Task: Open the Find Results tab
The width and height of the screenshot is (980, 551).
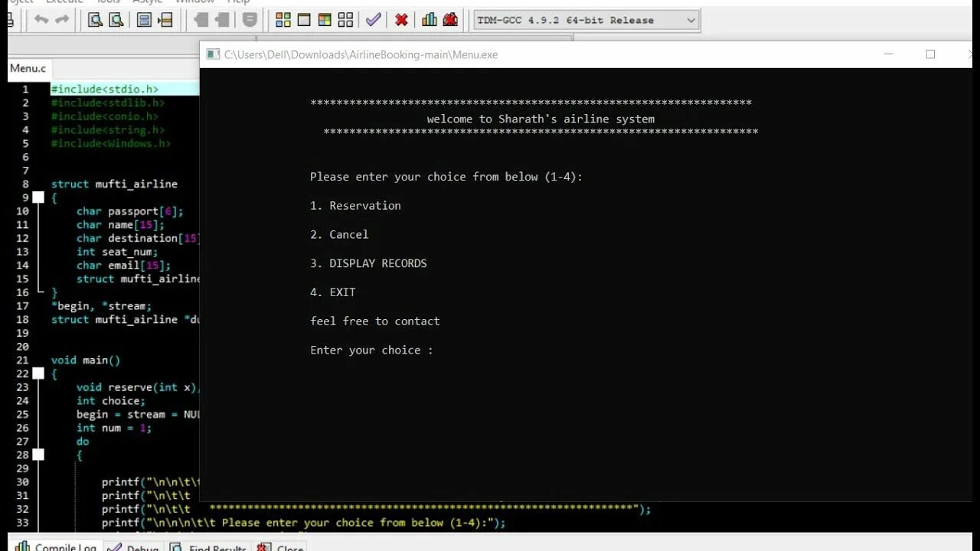Action: [x=209, y=547]
